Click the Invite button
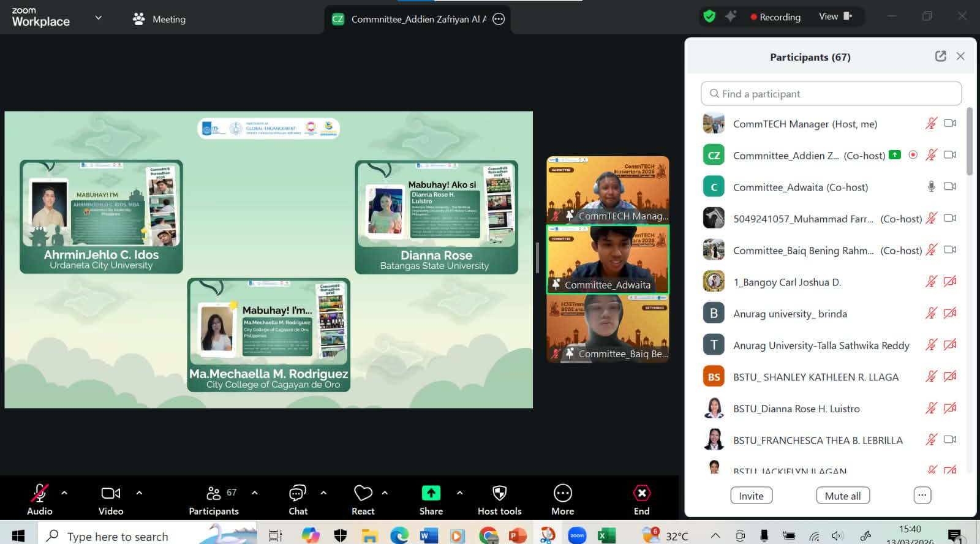980x544 pixels. pyautogui.click(x=751, y=496)
